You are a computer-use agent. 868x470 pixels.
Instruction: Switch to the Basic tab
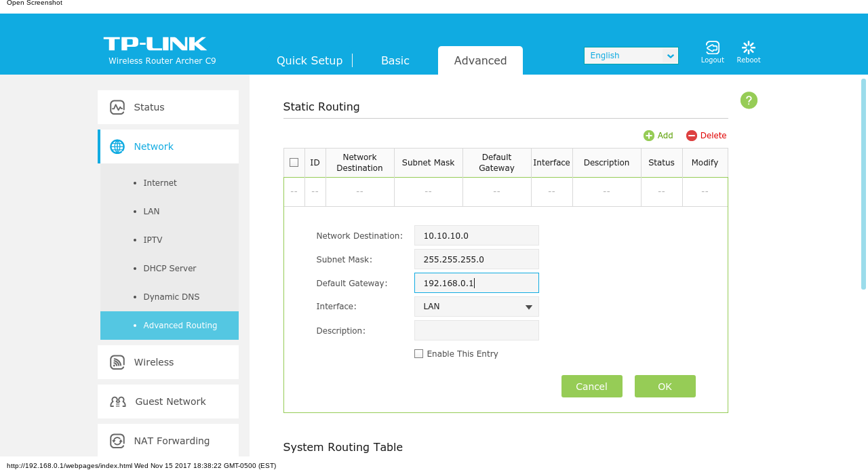[395, 60]
